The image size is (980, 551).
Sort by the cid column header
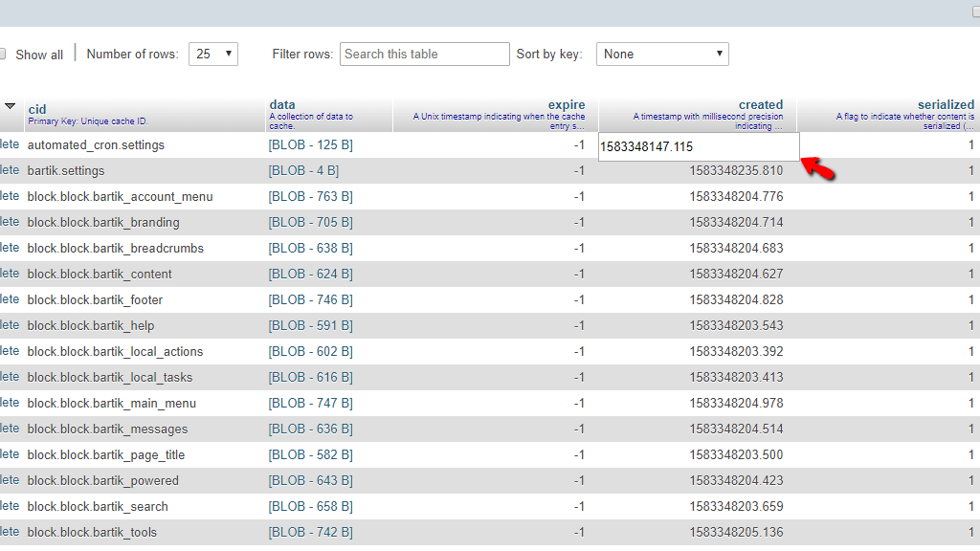[37, 109]
